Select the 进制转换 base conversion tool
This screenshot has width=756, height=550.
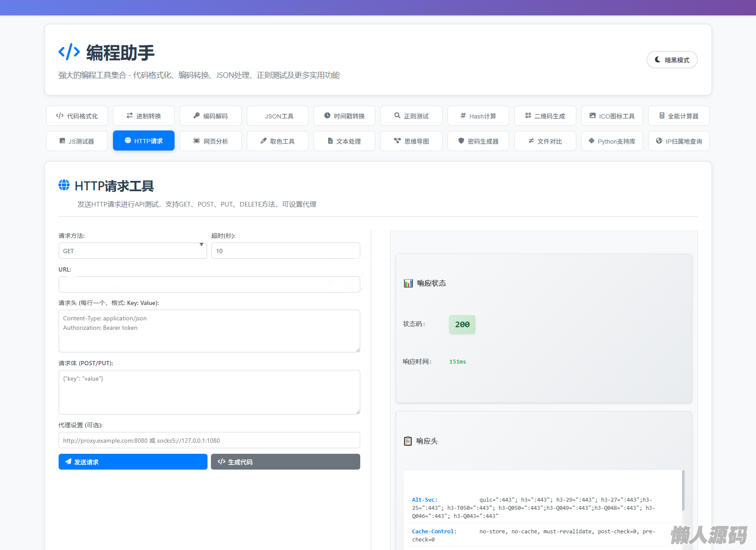point(144,116)
